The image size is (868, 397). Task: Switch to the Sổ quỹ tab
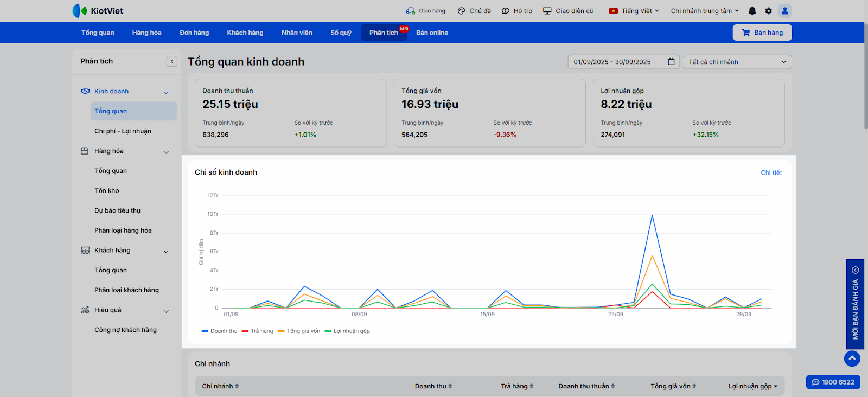pos(341,33)
